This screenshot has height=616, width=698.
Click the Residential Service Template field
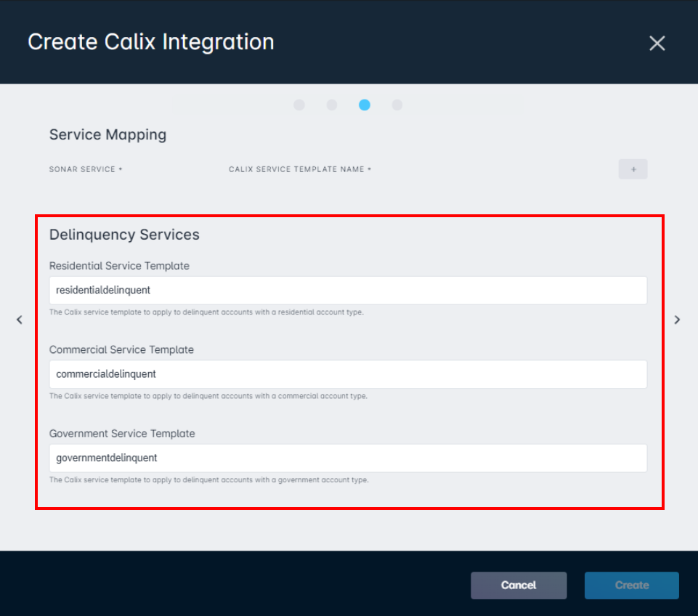click(x=348, y=290)
